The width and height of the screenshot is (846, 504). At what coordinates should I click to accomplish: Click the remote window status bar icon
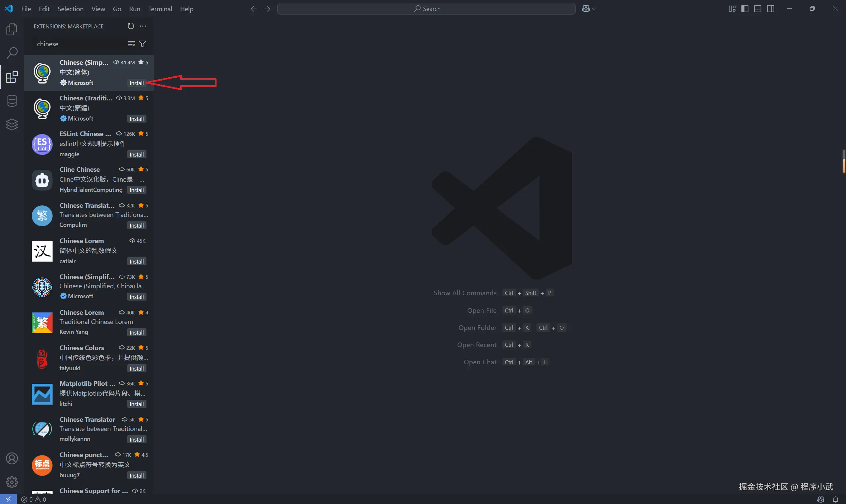click(x=8, y=499)
